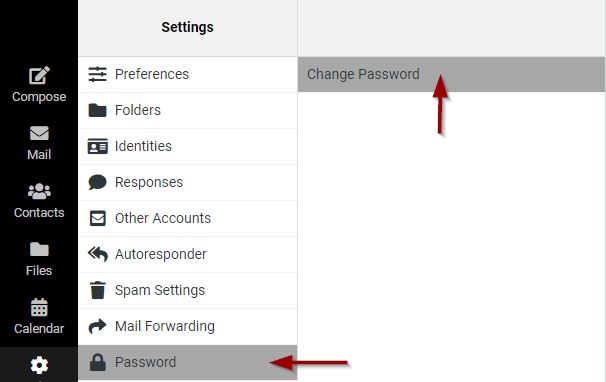The width and height of the screenshot is (606, 382).
Task: Click the Password padlock icon
Action: coord(97,362)
